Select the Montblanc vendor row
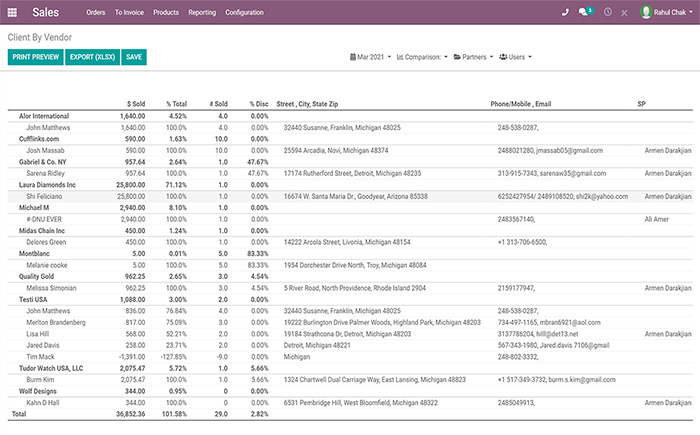This screenshot has width=700, height=435. point(350,254)
